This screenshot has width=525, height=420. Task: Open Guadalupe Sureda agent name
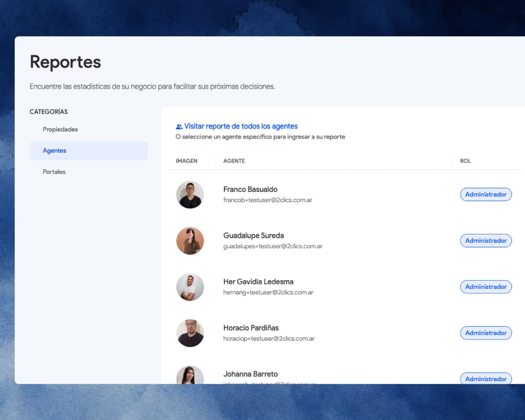pos(253,236)
